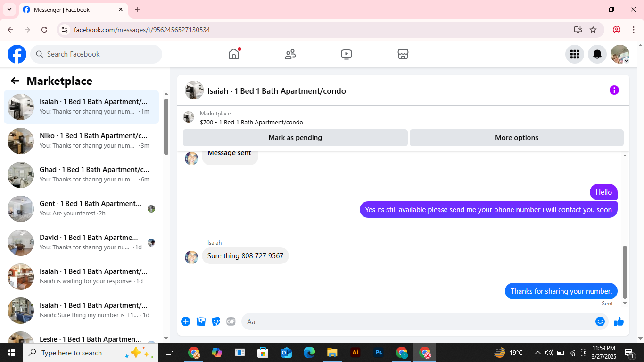Click install app icon in address bar

click(578, 30)
